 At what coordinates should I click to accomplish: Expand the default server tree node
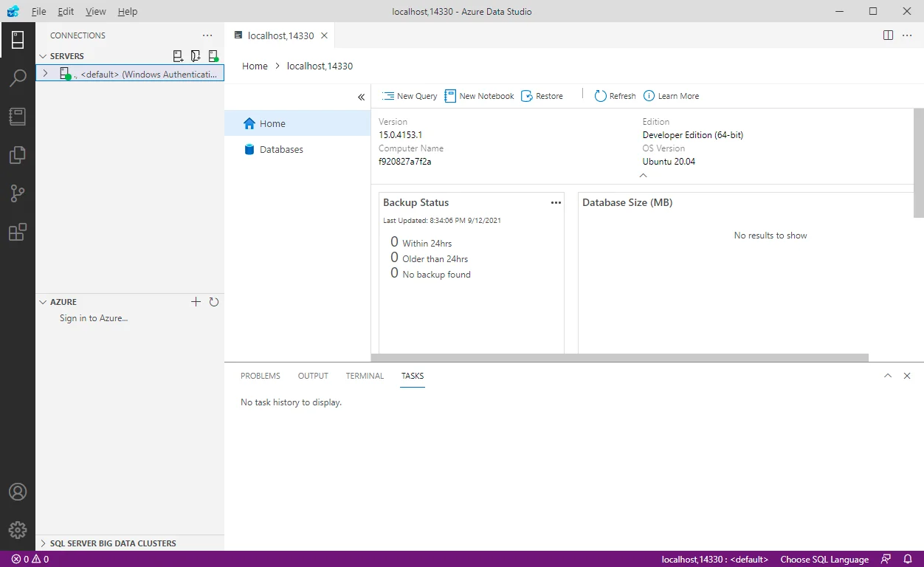pyautogui.click(x=45, y=73)
